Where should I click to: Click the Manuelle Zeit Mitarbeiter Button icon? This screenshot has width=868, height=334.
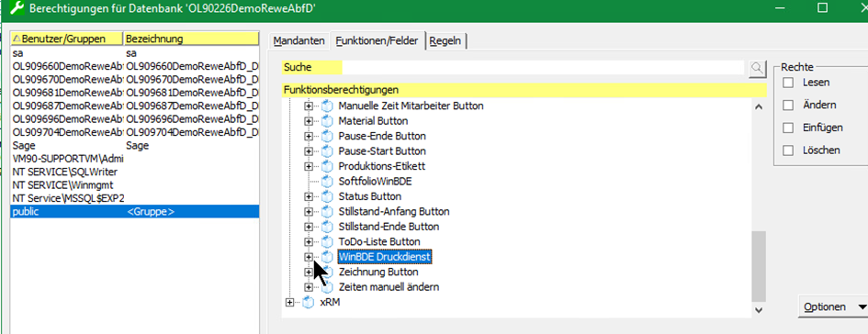(327, 106)
